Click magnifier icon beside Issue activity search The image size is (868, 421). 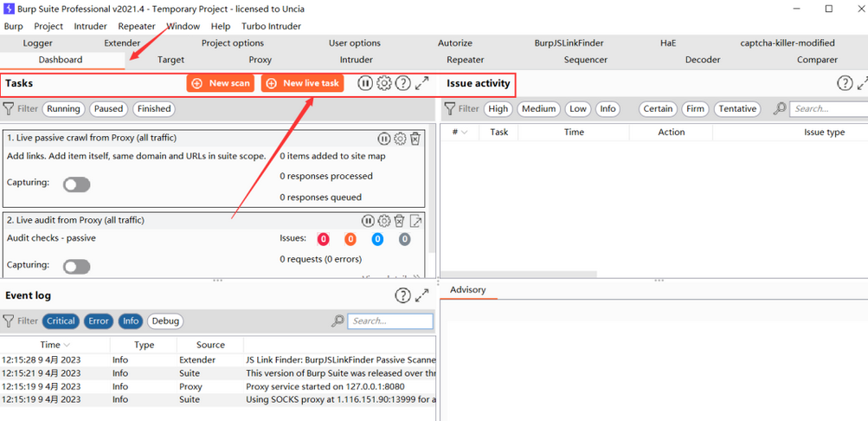pyautogui.click(x=780, y=108)
